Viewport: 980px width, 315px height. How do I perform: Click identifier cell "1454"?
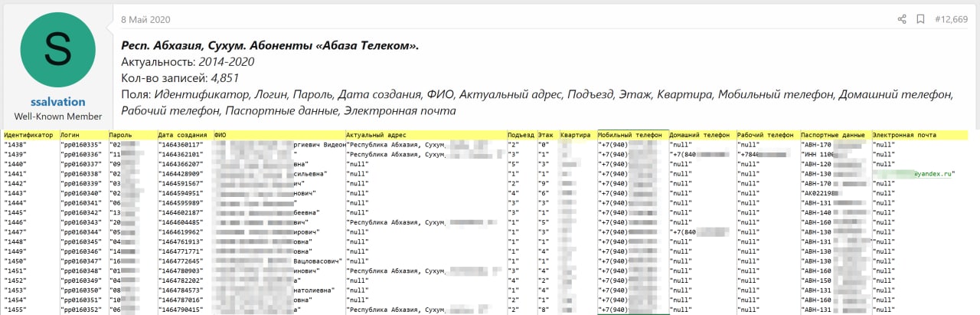(15, 301)
